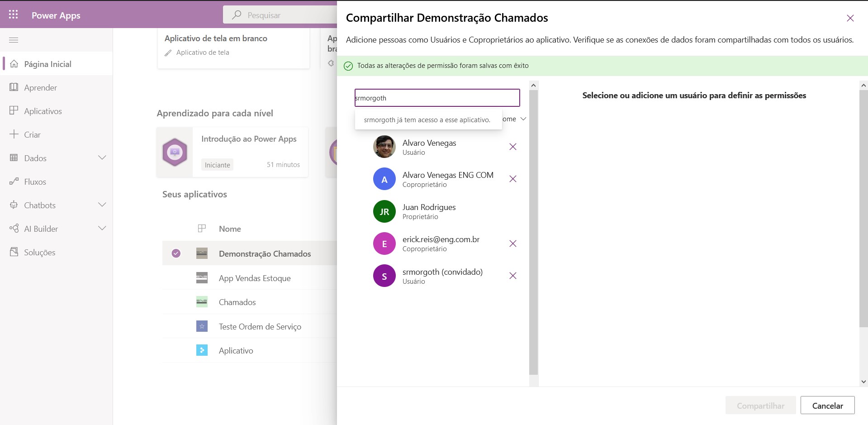Click the Aplicativo app icon
This screenshot has width=868, height=425.
(202, 350)
